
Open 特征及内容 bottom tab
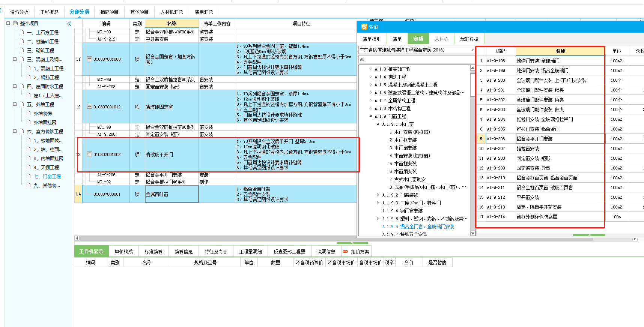coord(216,252)
